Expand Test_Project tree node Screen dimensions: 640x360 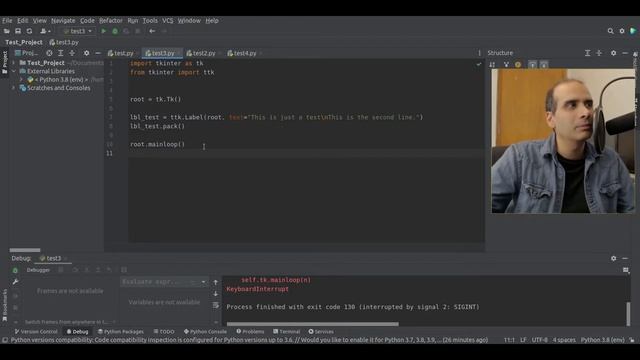click(x=13, y=63)
